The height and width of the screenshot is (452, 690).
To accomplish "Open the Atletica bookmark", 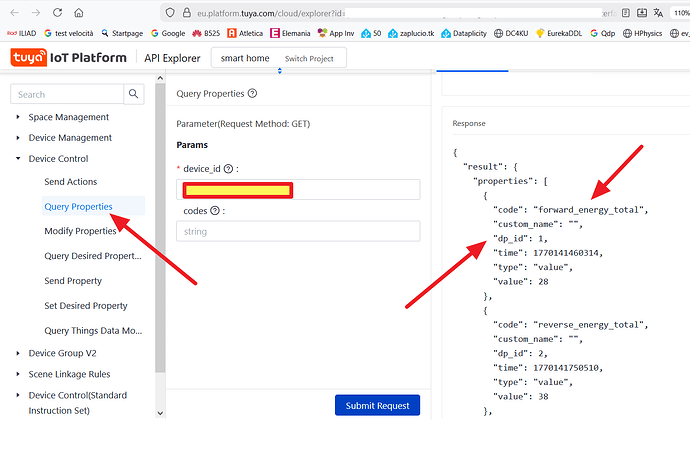I will coord(245,33).
